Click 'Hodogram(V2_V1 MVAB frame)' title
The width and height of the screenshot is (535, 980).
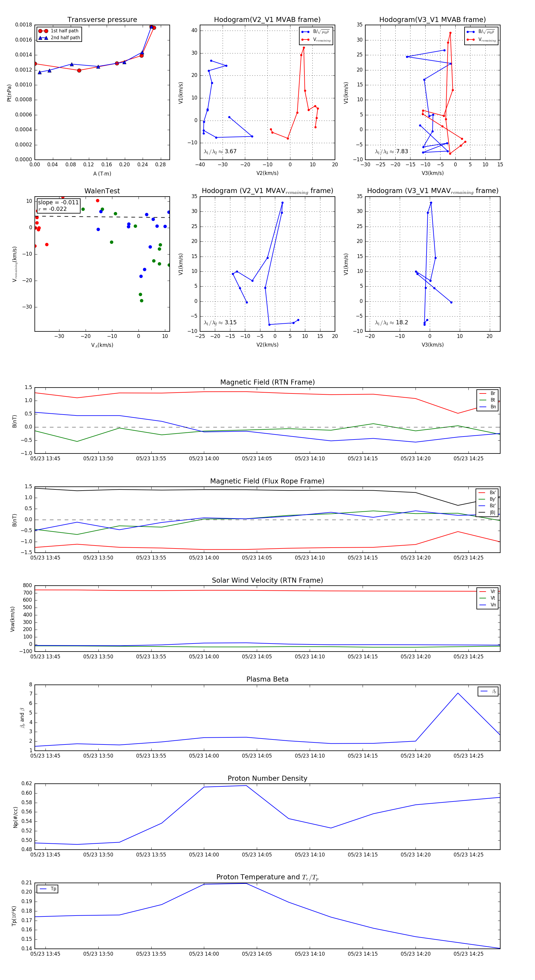pyautogui.click(x=267, y=20)
